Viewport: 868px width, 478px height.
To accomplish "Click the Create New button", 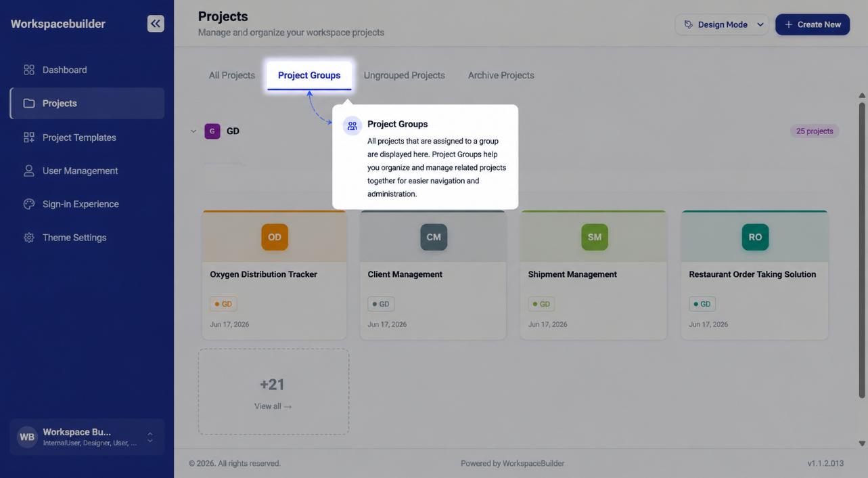I will [813, 24].
